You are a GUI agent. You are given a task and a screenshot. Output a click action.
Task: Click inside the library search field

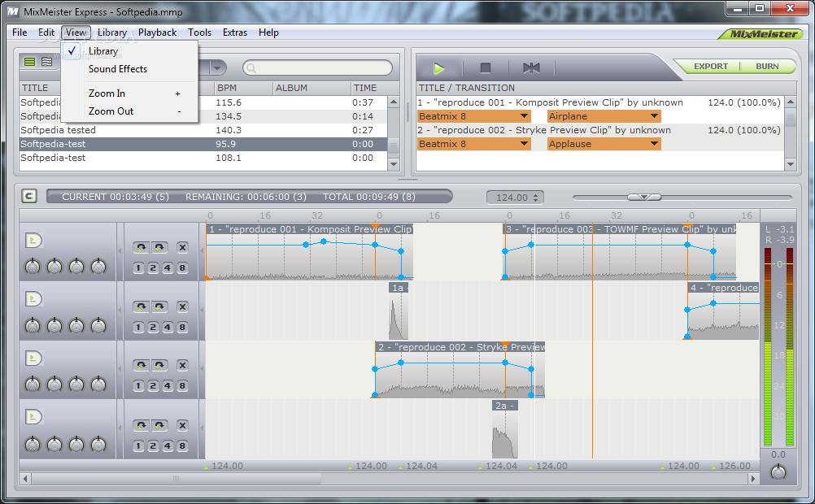317,68
